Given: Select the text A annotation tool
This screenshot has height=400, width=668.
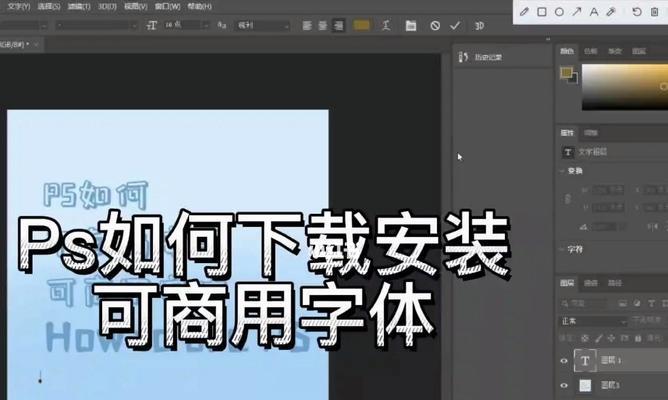Looking at the screenshot, I should coord(594,12).
